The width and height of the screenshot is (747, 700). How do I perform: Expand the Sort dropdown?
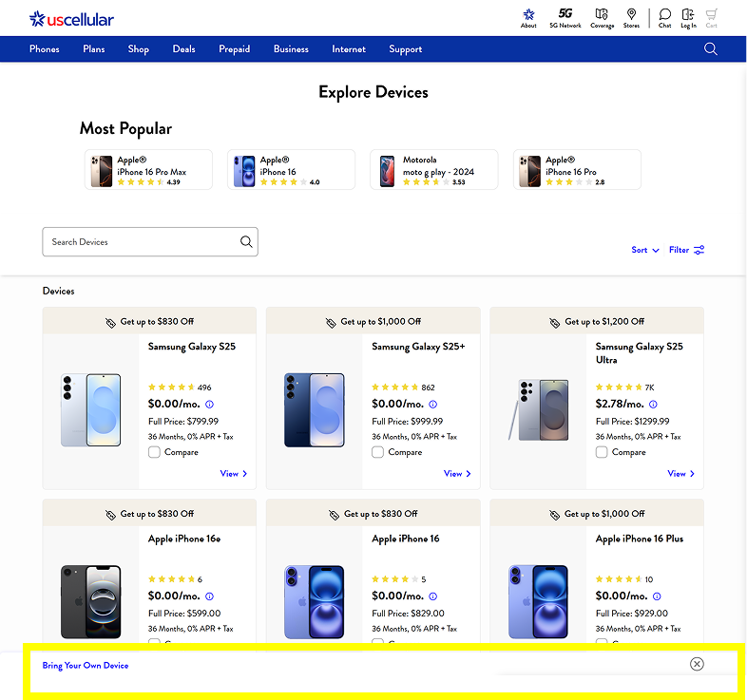click(x=645, y=250)
